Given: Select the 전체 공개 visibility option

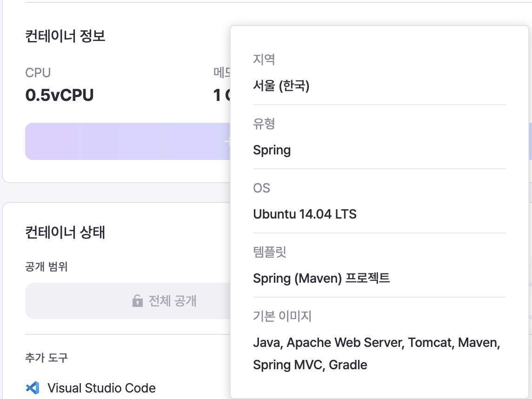Looking at the screenshot, I should (x=127, y=300).
